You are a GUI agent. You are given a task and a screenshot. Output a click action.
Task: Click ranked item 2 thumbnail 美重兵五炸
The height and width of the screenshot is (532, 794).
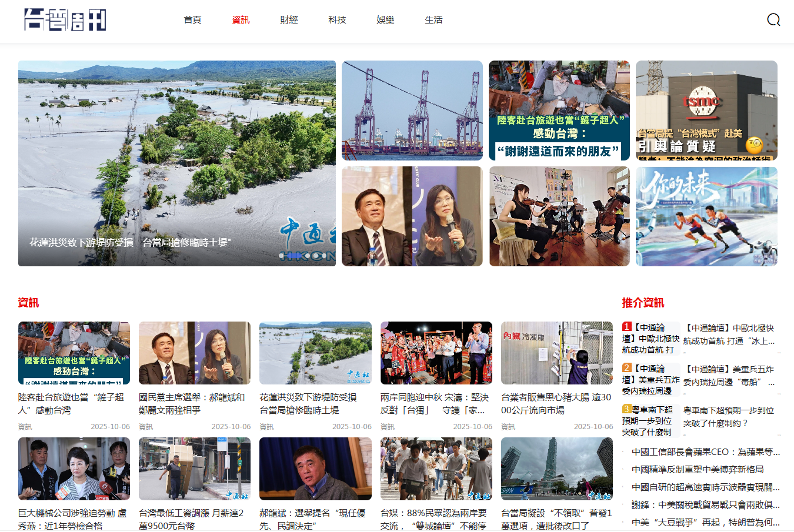[x=650, y=380]
